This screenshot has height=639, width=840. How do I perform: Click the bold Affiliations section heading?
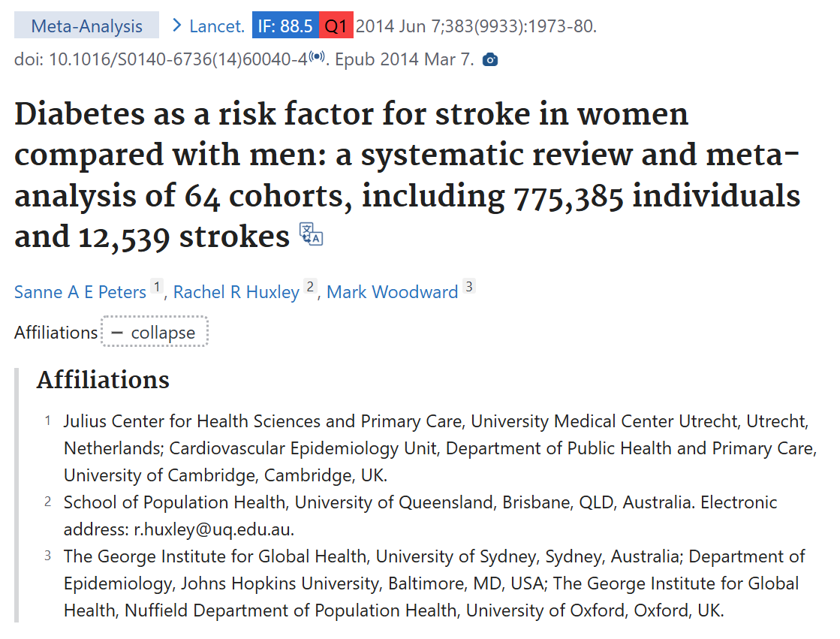(x=104, y=380)
